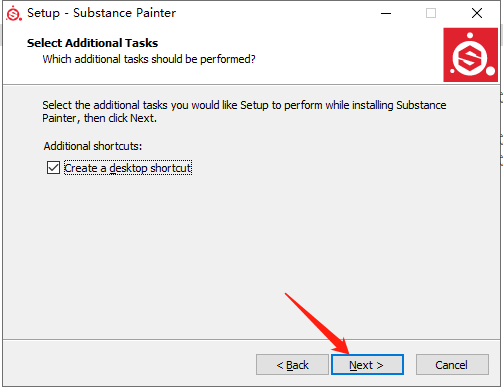The width and height of the screenshot is (503, 389).
Task: Close the Setup - Substance Painter window
Action: (477, 13)
